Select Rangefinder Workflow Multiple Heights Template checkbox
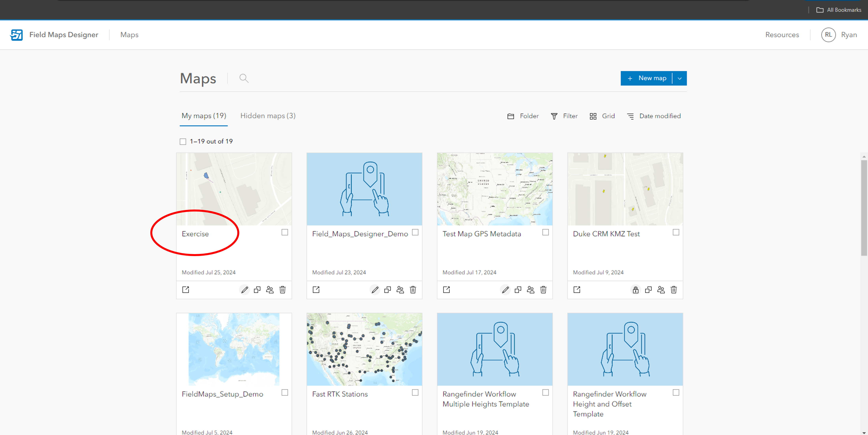868x435 pixels. click(x=546, y=393)
